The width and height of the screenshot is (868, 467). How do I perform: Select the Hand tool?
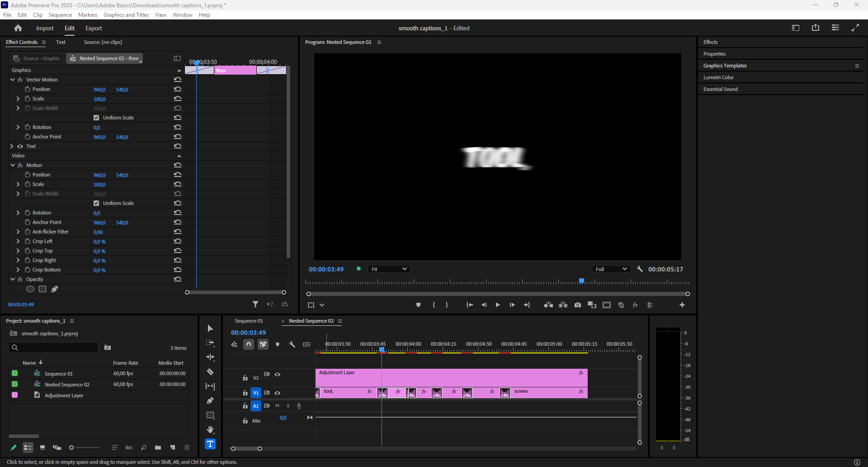[210, 429]
